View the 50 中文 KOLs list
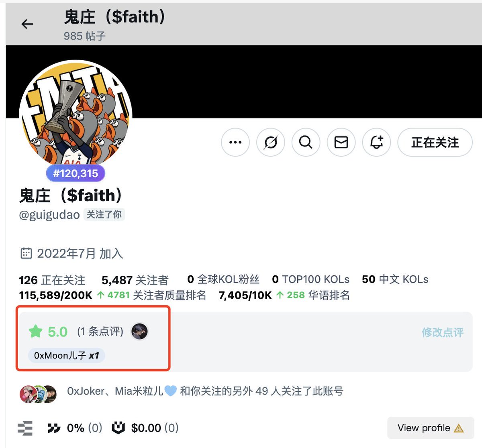482x448 pixels. click(395, 279)
